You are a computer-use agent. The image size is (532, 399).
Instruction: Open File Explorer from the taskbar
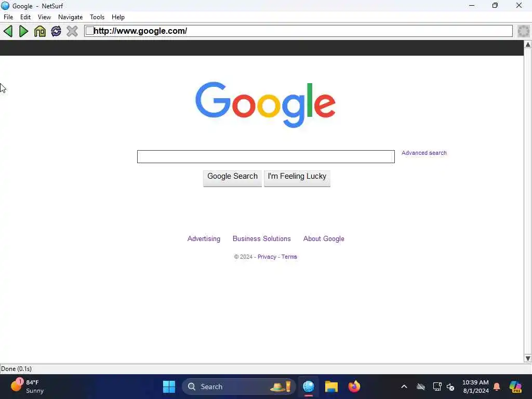click(x=331, y=387)
